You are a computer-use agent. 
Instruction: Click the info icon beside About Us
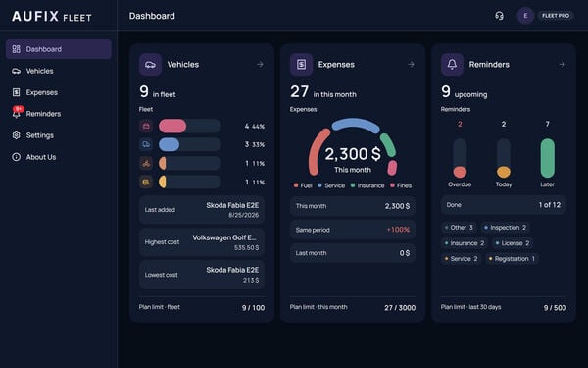click(x=16, y=157)
